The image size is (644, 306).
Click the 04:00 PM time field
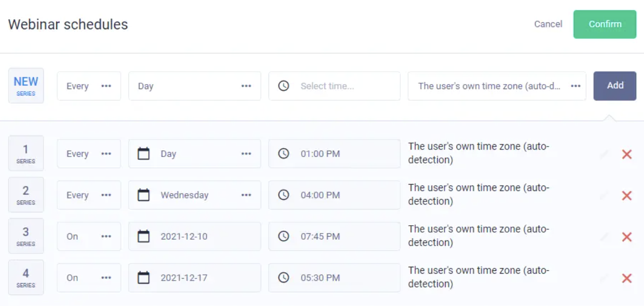(334, 195)
